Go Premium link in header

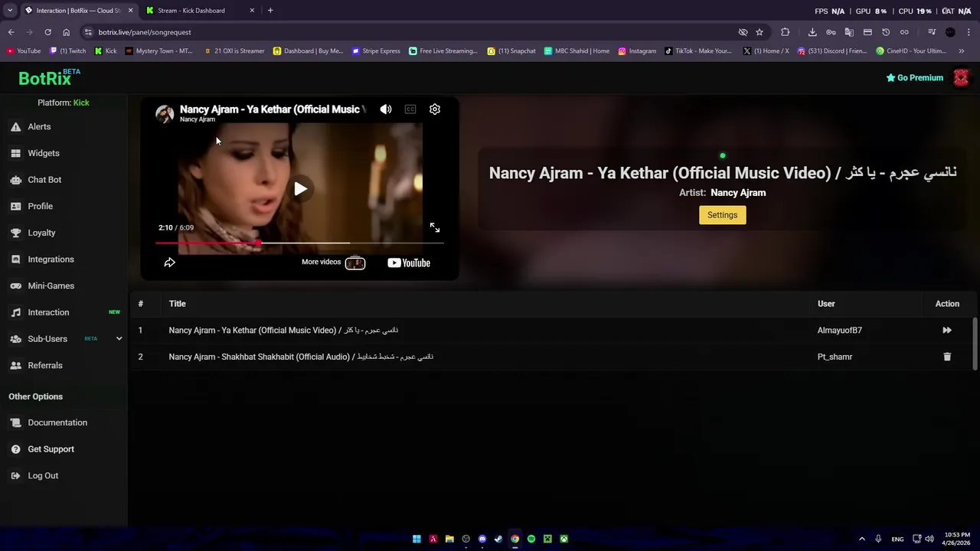coord(914,77)
